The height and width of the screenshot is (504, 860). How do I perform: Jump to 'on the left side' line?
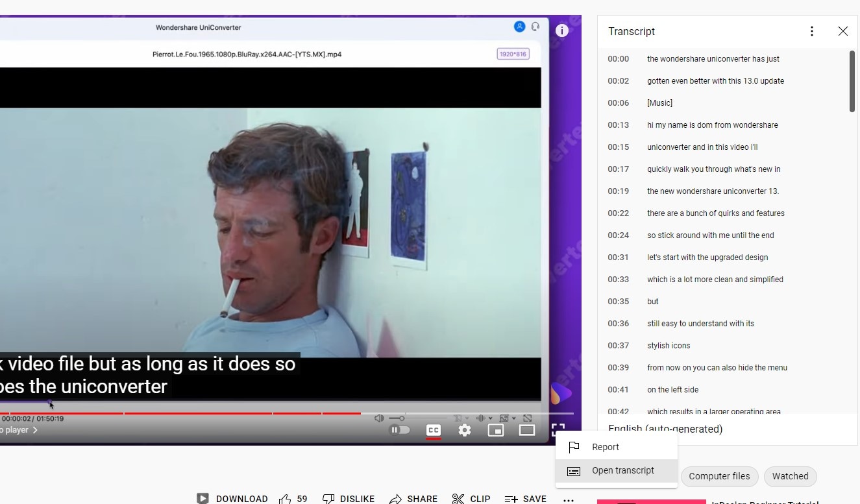coord(723,390)
